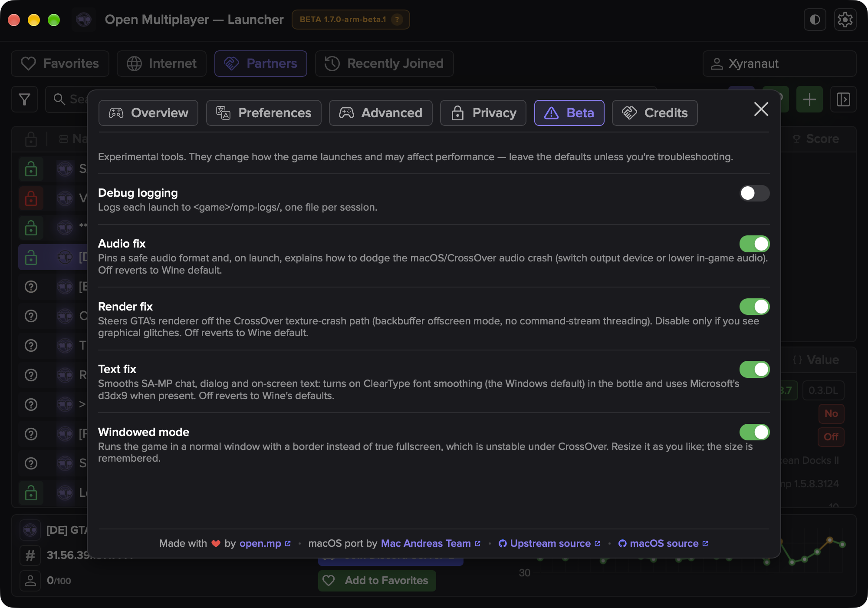Screen dimensions: 868x608
Task: Toggle the Debug logging switch
Action: (754, 193)
